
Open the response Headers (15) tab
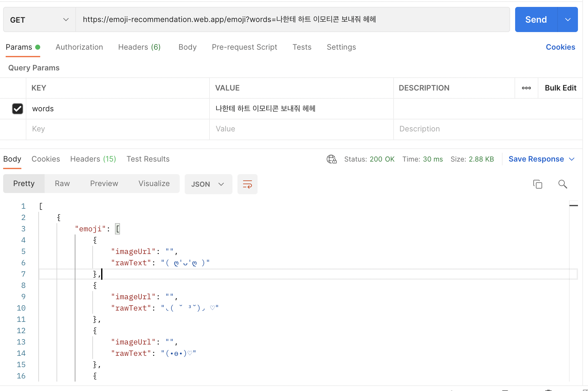93,159
